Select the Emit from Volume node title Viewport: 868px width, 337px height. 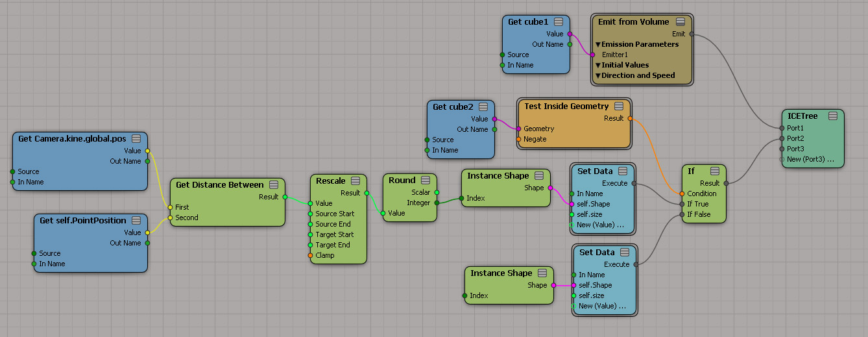tap(633, 22)
